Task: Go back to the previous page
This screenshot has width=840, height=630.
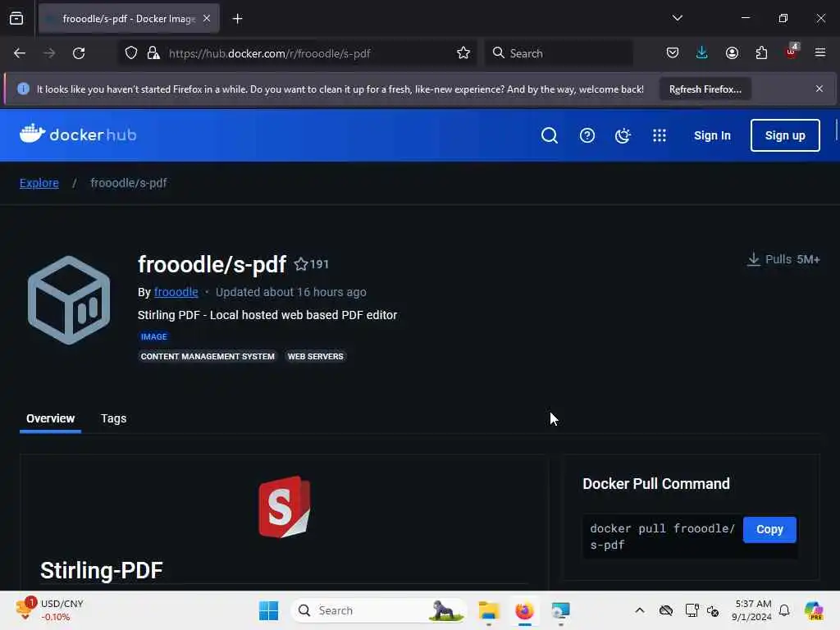Action: [x=20, y=53]
